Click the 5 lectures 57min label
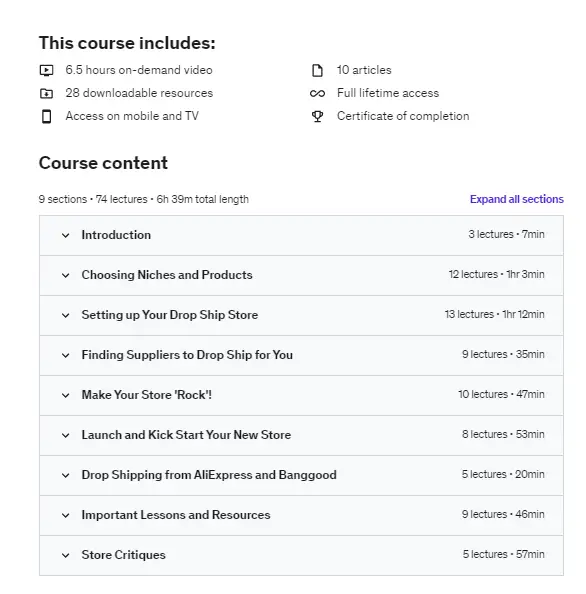The image size is (586, 594). [503, 554]
